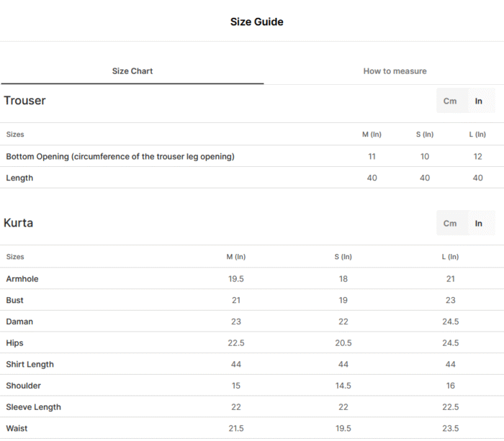Image resolution: width=504 pixels, height=441 pixels.
Task: Select the Armhole row in Kurta table
Action: (x=252, y=279)
